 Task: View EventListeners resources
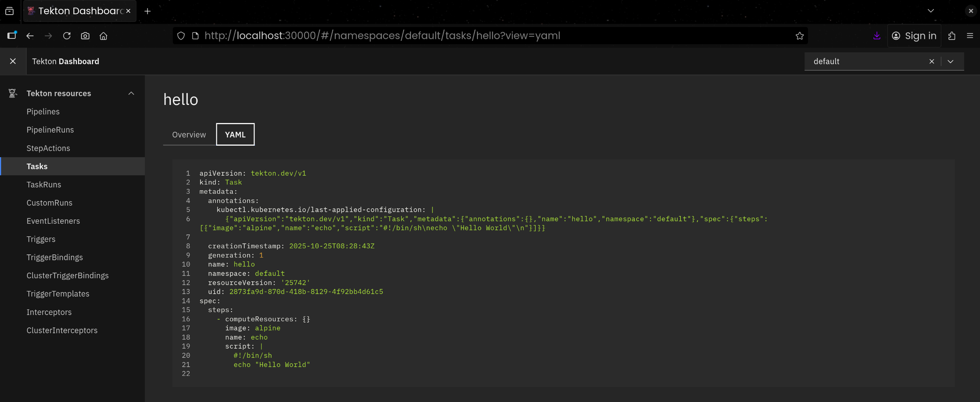point(53,221)
